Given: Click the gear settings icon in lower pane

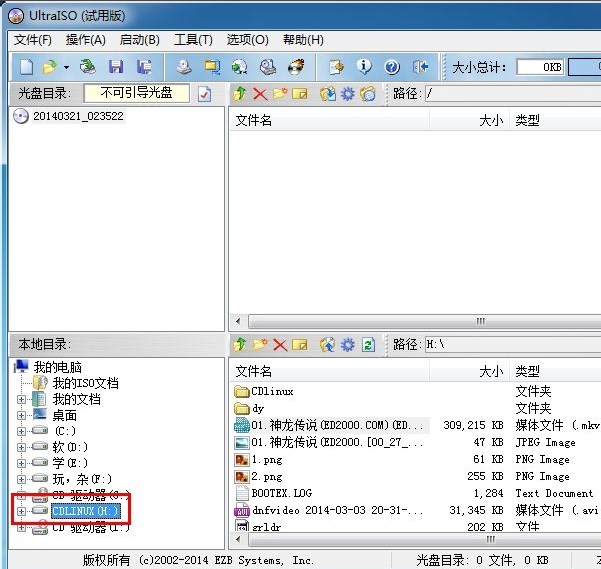Looking at the screenshot, I should point(348,345).
